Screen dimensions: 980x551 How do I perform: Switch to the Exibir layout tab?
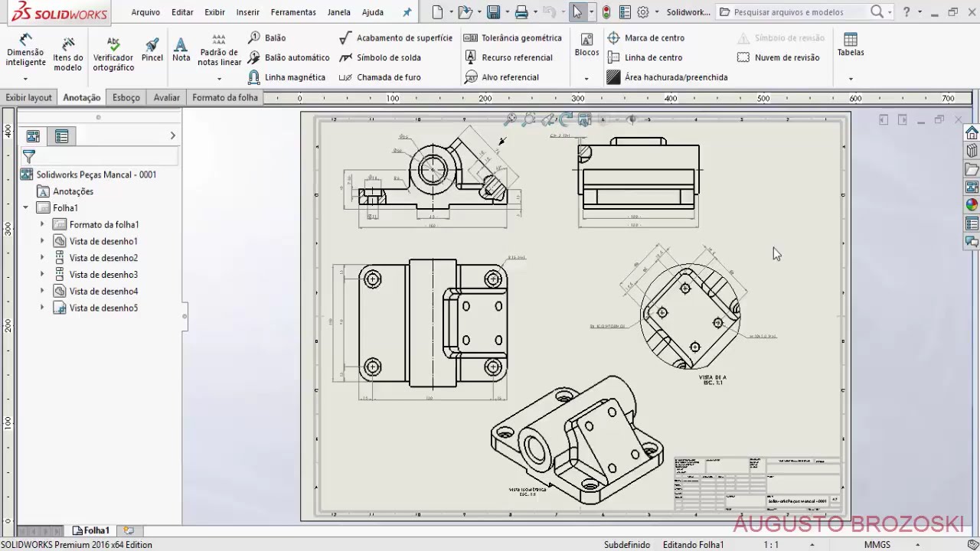coord(29,98)
